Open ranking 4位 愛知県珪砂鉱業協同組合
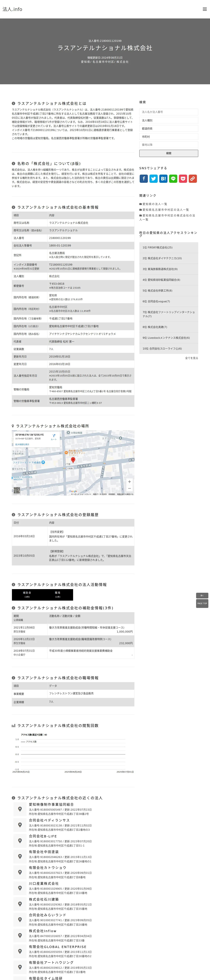 tap(168, 280)
